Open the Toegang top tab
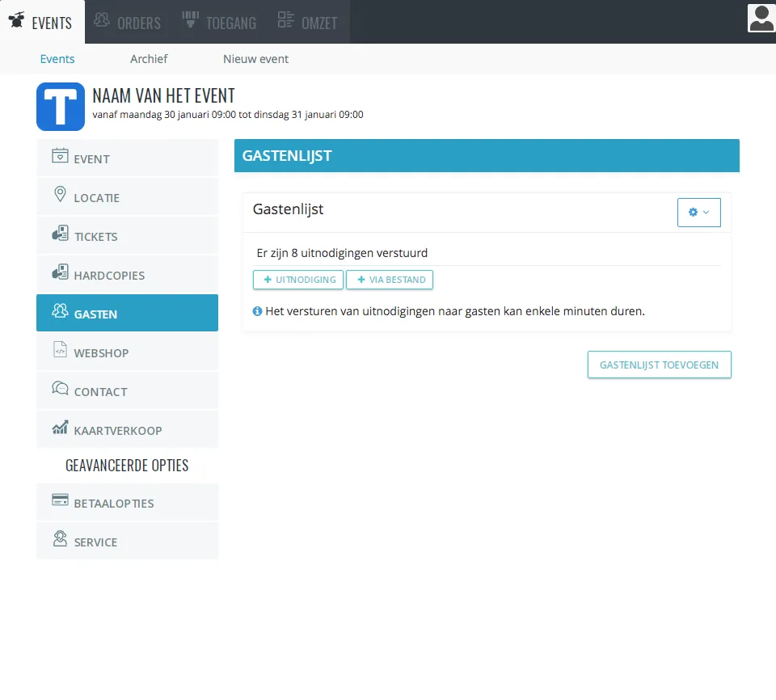 coord(219,22)
